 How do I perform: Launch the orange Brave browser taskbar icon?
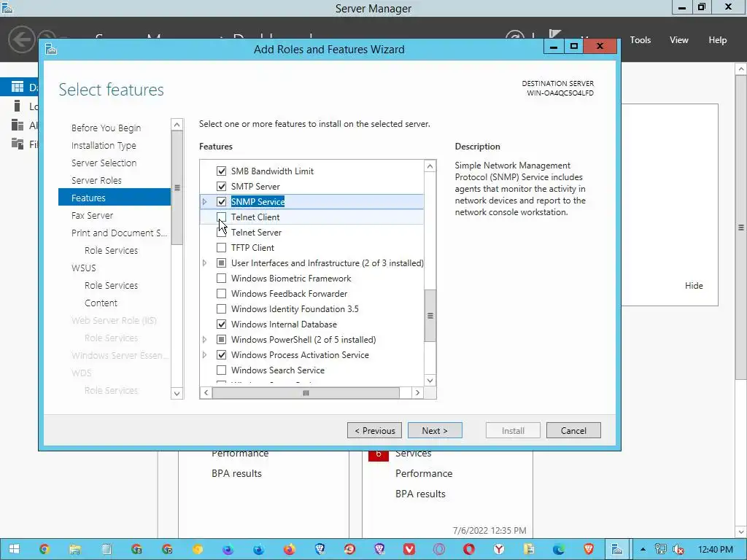click(589, 549)
